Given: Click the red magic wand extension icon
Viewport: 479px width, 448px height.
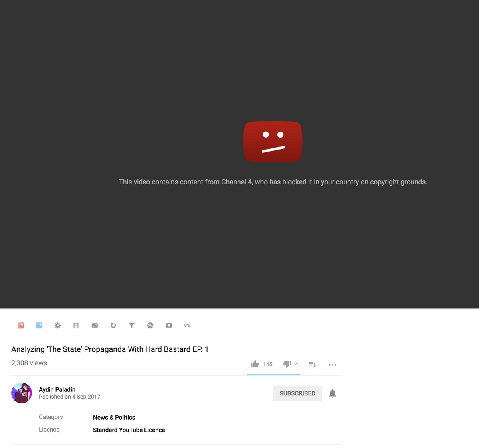Looking at the screenshot, I should tap(21, 325).
